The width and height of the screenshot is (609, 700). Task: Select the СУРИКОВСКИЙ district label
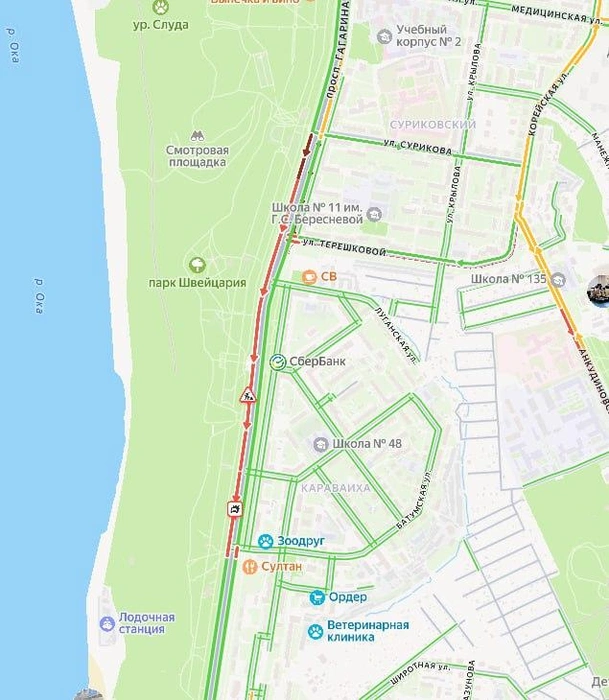pyautogui.click(x=433, y=125)
